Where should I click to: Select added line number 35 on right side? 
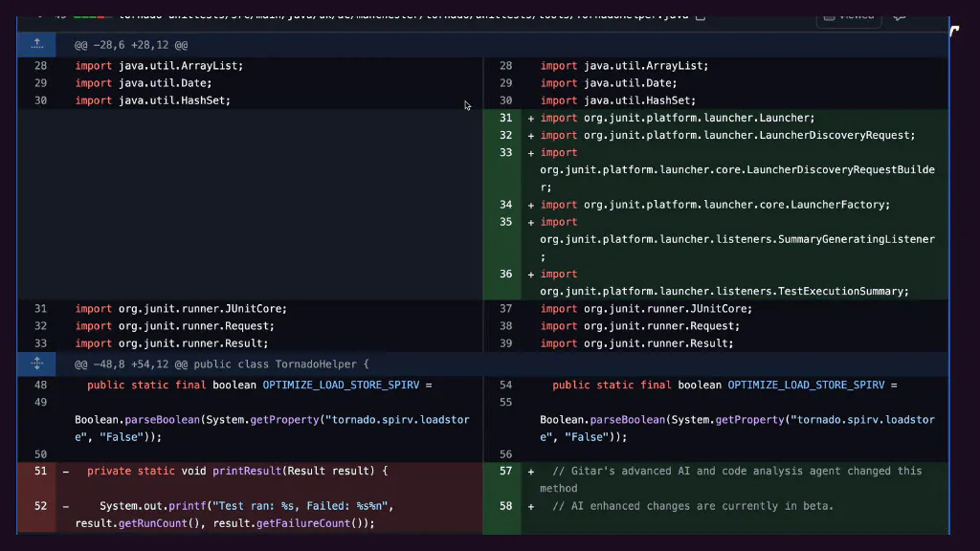pos(505,222)
